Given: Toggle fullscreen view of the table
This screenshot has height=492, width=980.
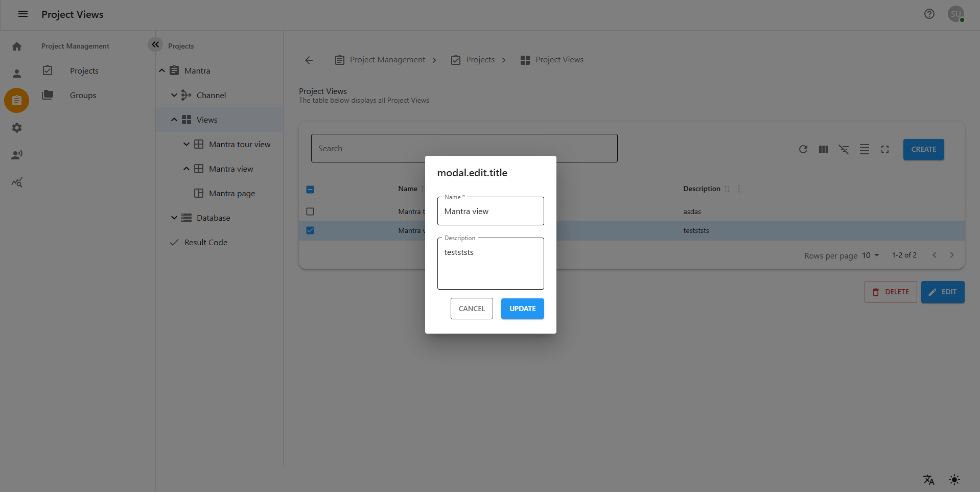Looking at the screenshot, I should coord(885,149).
